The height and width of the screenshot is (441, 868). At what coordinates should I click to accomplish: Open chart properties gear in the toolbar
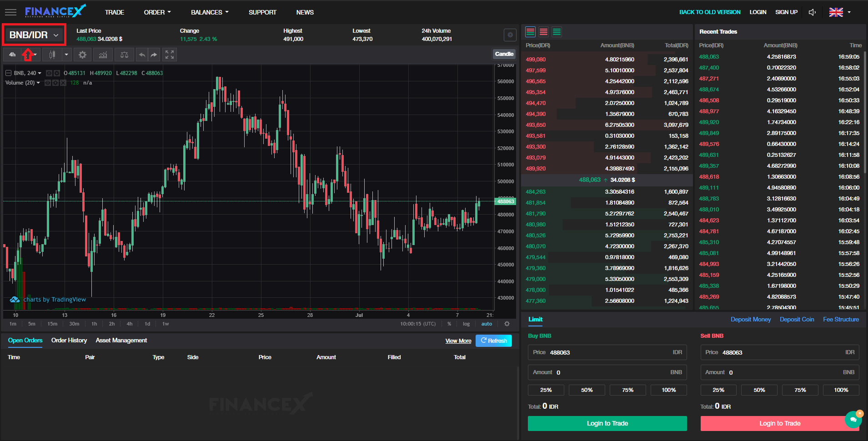click(x=82, y=55)
